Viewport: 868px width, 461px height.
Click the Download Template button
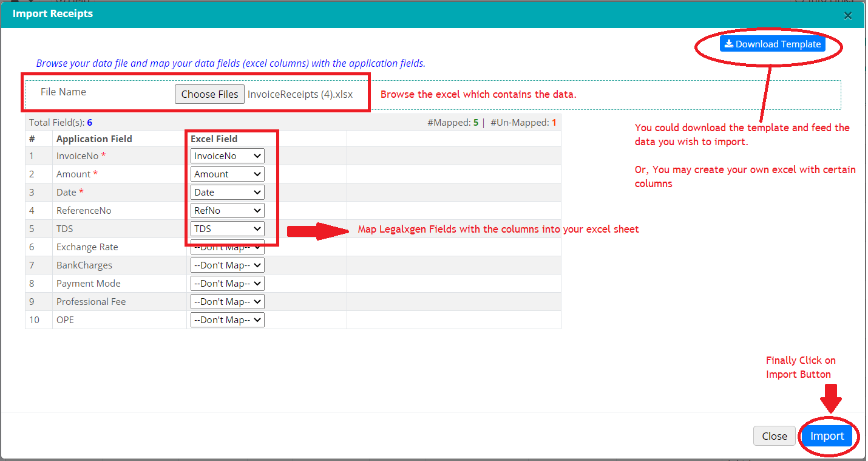[x=772, y=44]
